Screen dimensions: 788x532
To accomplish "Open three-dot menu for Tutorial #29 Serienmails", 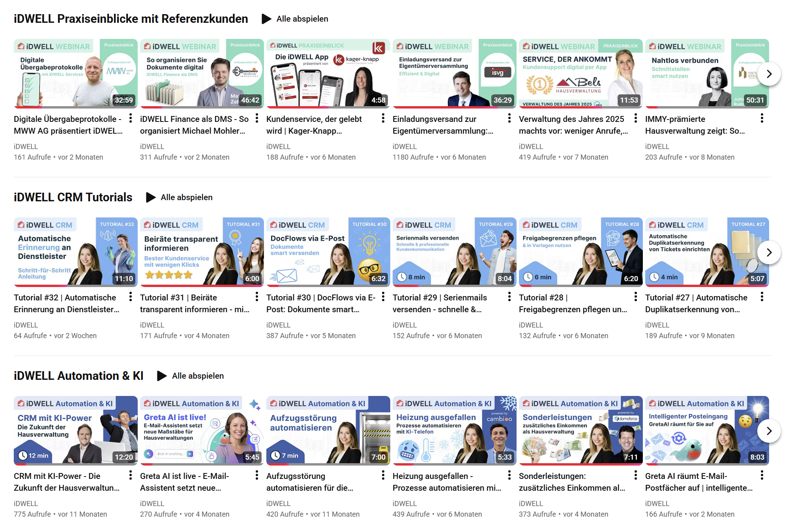I will 509,297.
